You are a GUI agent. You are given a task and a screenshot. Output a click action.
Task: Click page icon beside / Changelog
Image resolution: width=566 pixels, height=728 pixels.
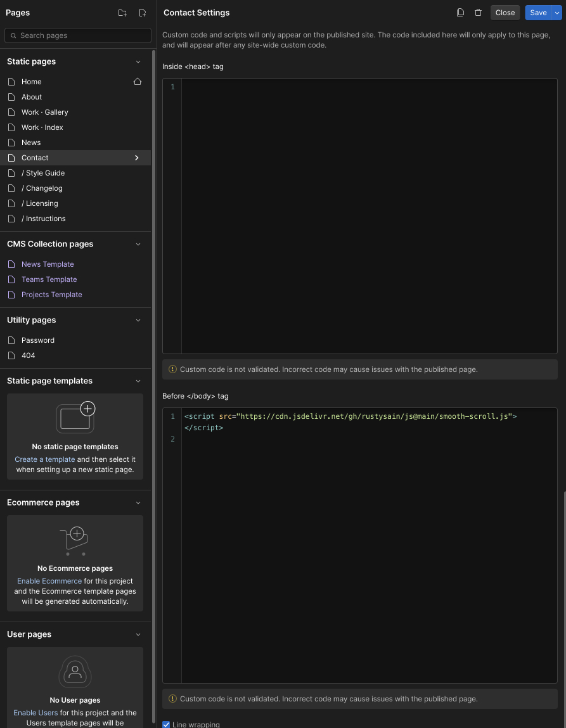(x=11, y=188)
